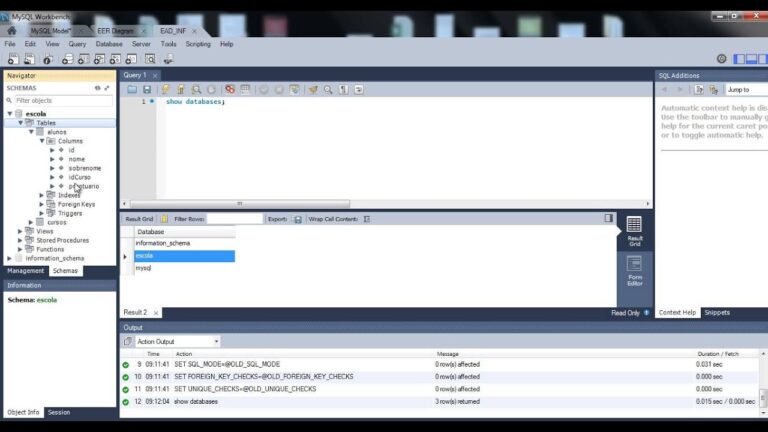
Task: Expand the schemas panel with the arrows icon
Action: click(107, 88)
